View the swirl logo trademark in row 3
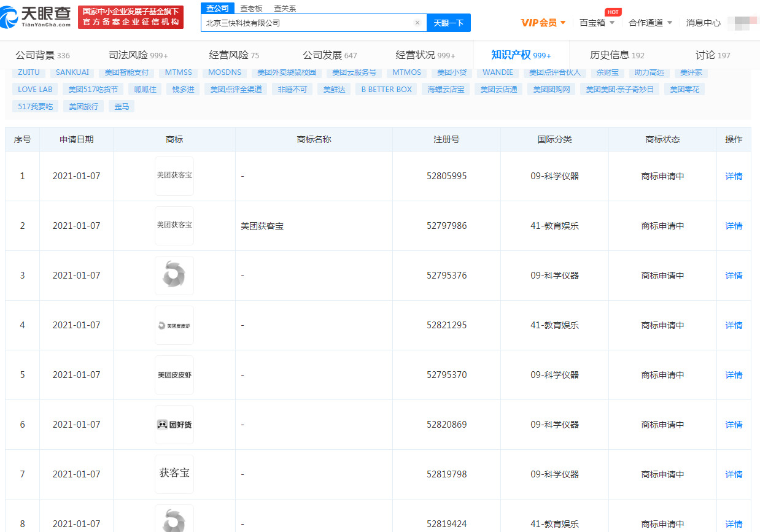Viewport: 760px width, 532px height. 174,276
